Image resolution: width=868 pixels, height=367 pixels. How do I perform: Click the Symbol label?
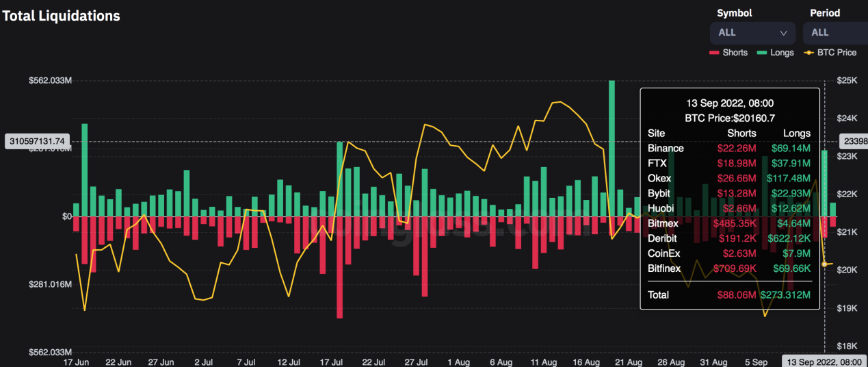(x=734, y=13)
